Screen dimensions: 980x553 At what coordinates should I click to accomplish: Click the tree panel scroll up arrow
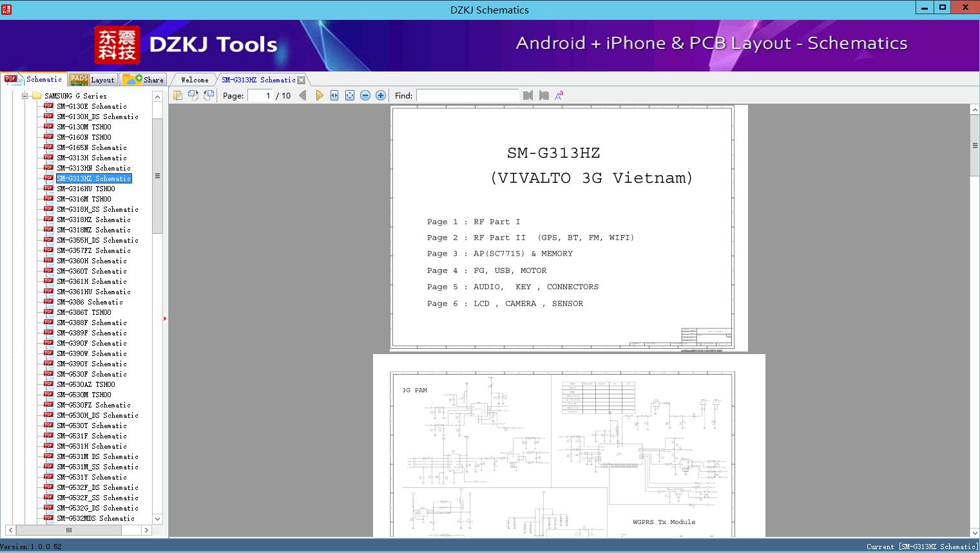pos(157,97)
